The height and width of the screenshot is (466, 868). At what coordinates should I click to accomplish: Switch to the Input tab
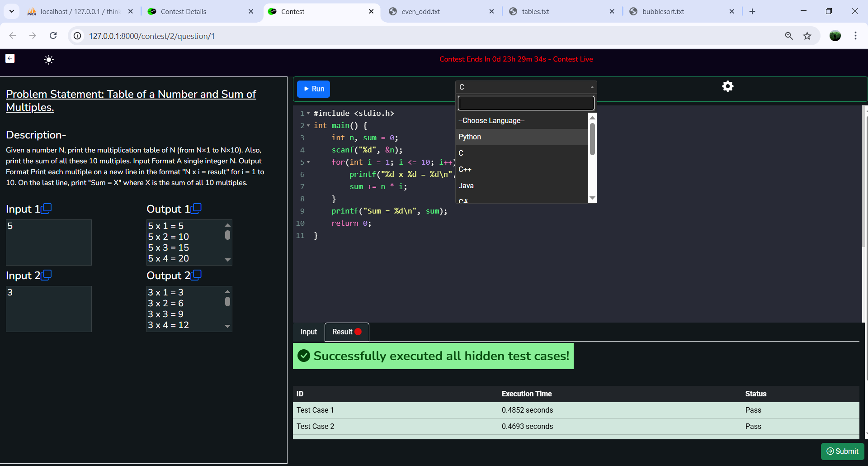click(309, 332)
